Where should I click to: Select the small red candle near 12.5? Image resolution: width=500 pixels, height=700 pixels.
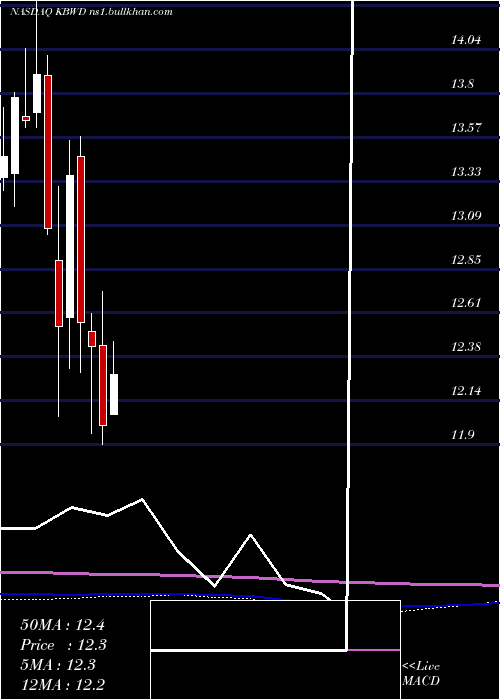coord(92,338)
